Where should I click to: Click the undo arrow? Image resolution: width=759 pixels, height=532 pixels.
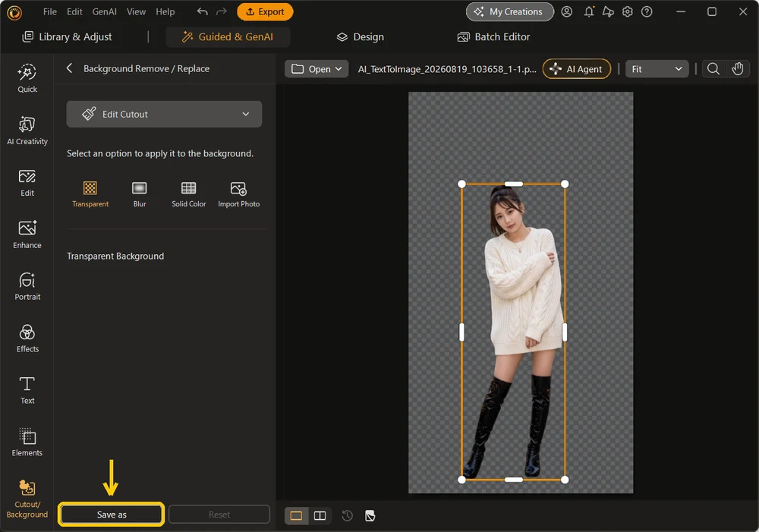203,11
